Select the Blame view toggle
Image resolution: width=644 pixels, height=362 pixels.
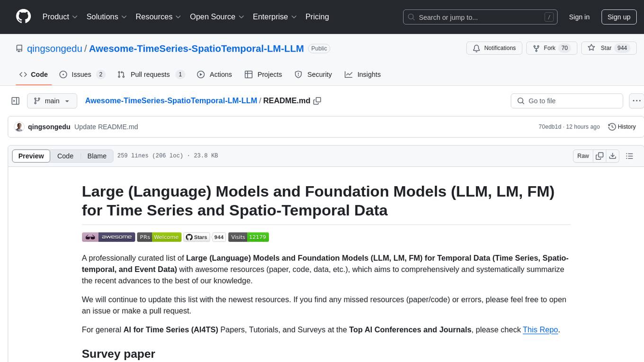click(97, 156)
